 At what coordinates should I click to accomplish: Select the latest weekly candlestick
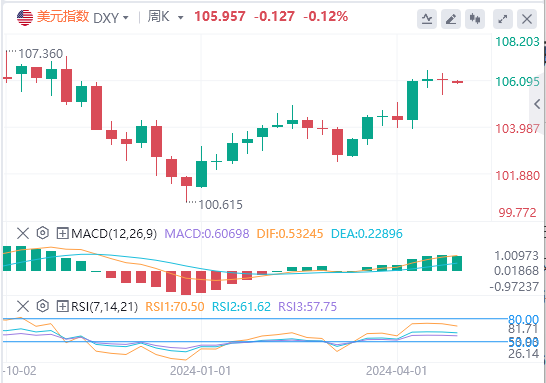(x=458, y=82)
